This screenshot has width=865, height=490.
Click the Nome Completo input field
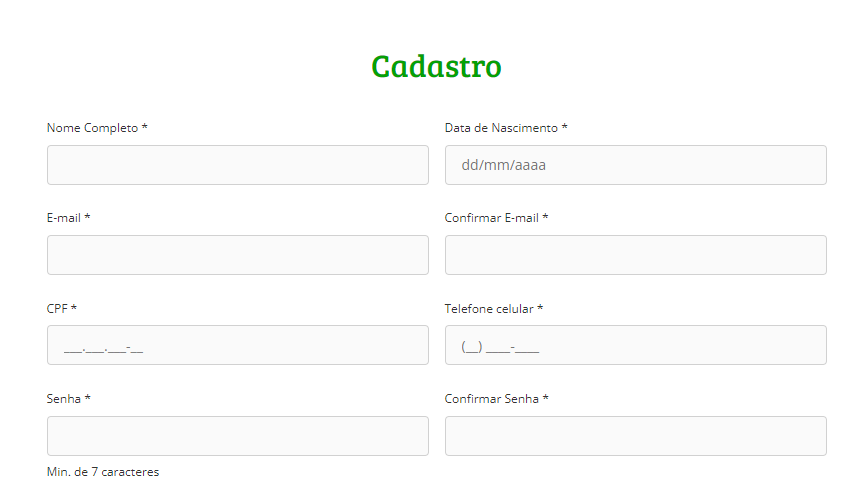click(x=237, y=165)
